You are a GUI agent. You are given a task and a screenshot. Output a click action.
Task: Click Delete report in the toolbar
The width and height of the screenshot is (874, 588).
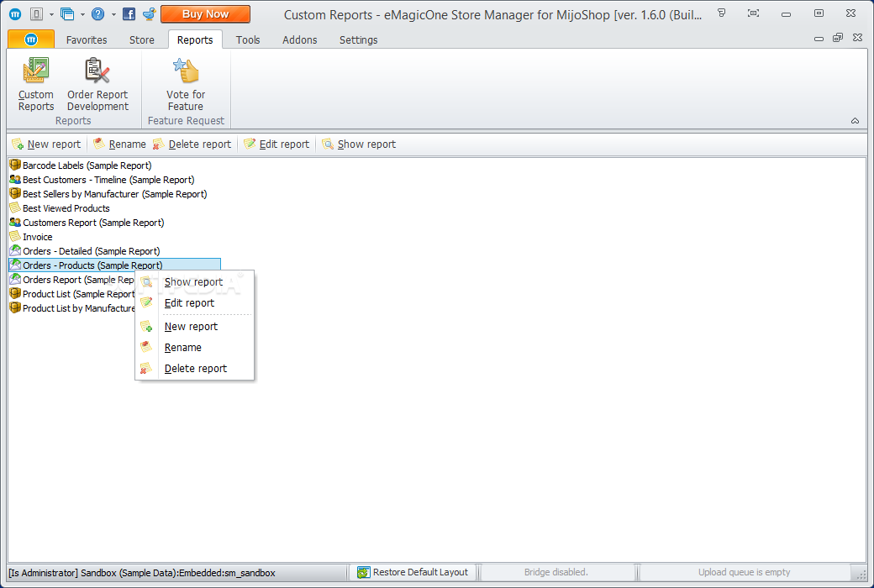(x=192, y=144)
